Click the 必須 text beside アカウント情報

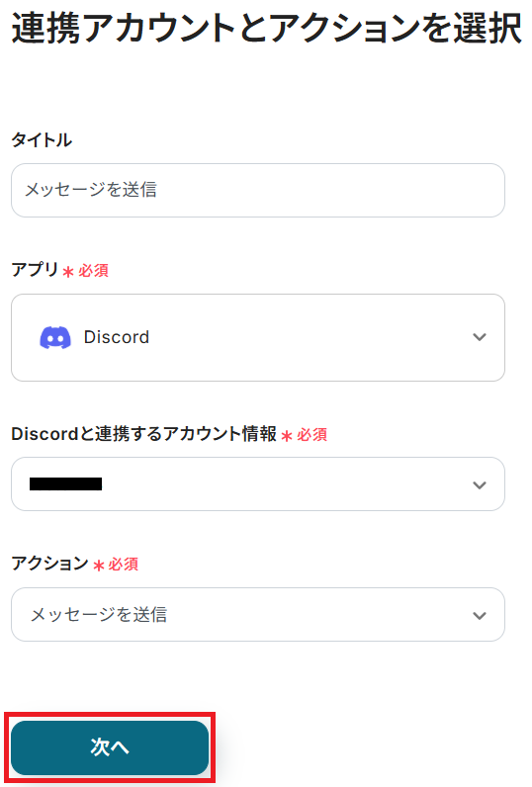pyautogui.click(x=311, y=435)
